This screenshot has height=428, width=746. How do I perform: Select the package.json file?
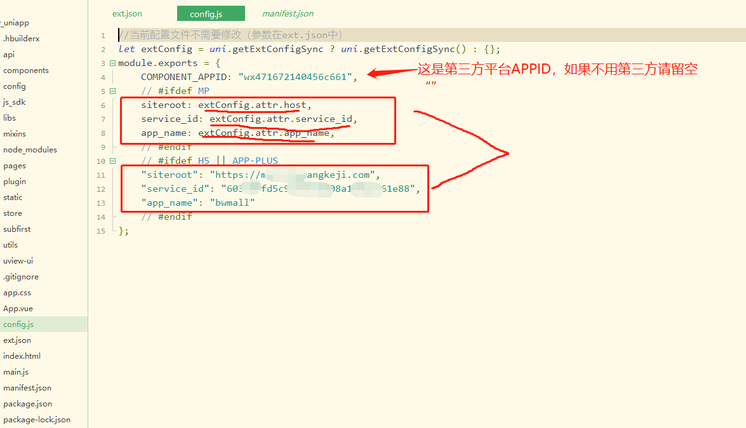(28, 404)
